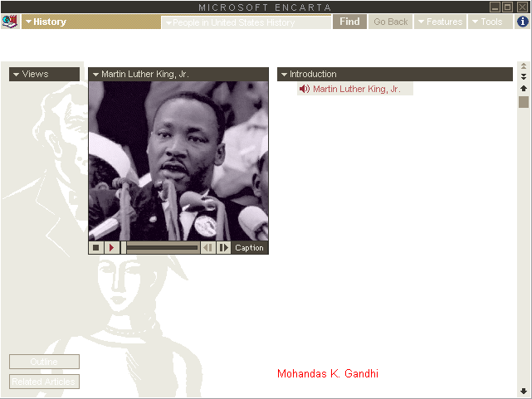Play the Martin Luther King, Jr. pronunciation audio

pyautogui.click(x=305, y=89)
